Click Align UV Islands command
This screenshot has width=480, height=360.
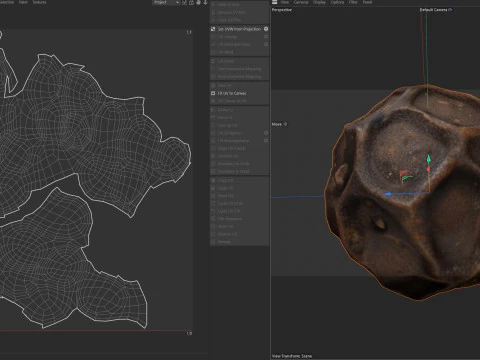239,148
